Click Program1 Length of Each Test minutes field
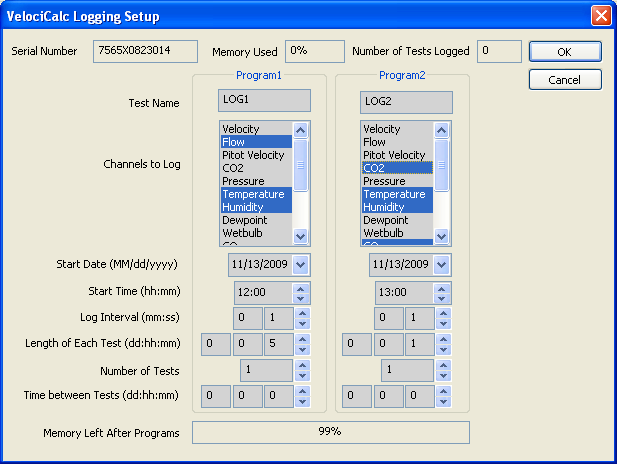Viewport: 617px width, 464px height. 279,344
